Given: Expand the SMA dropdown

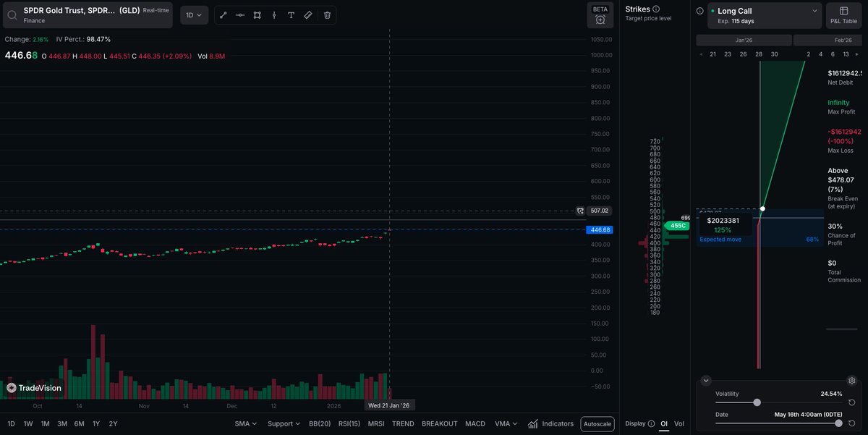Looking at the screenshot, I should click(x=246, y=424).
